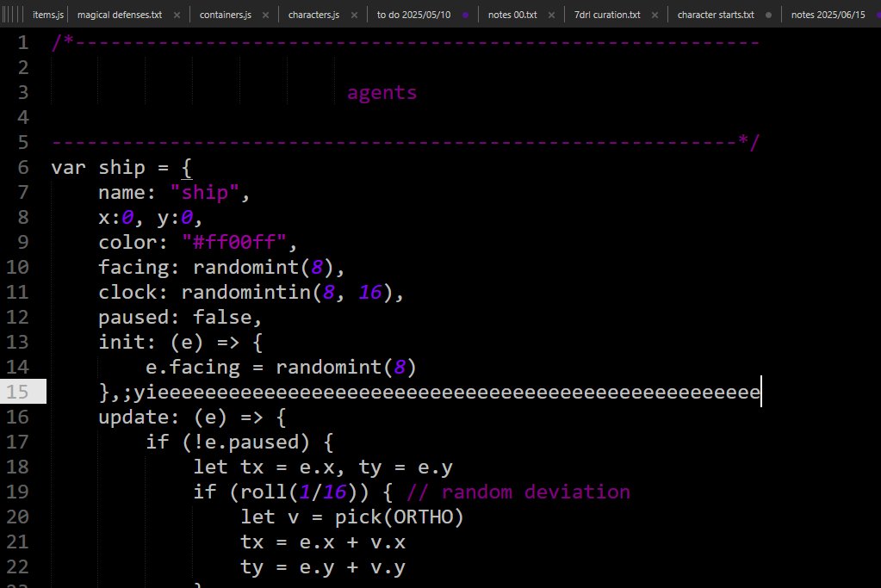Viewport: 881px width, 588px height.
Task: Close the 7drl curation.txt tab
Action: point(655,15)
